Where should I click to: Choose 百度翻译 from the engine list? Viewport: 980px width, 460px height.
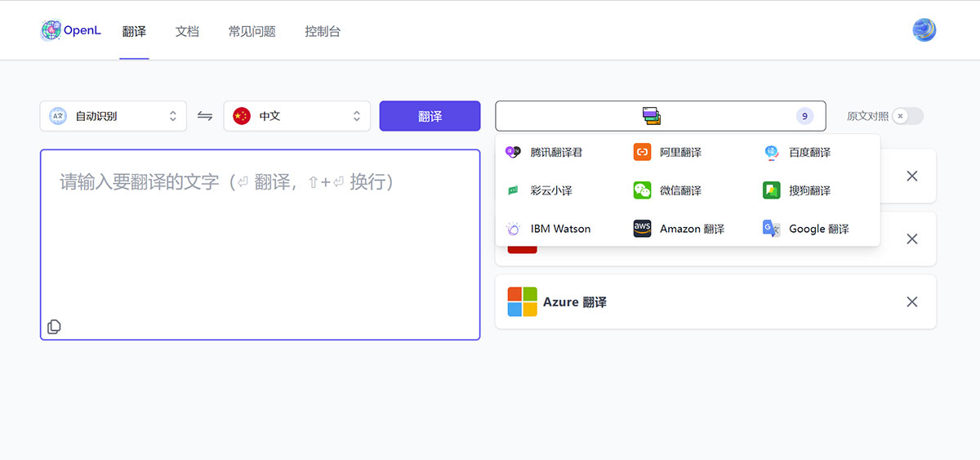[x=808, y=152]
